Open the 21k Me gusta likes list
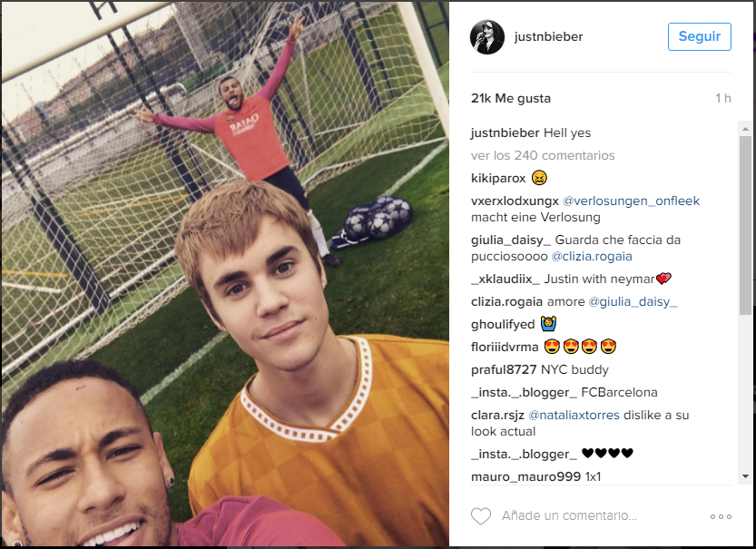The width and height of the screenshot is (756, 549). click(x=511, y=98)
